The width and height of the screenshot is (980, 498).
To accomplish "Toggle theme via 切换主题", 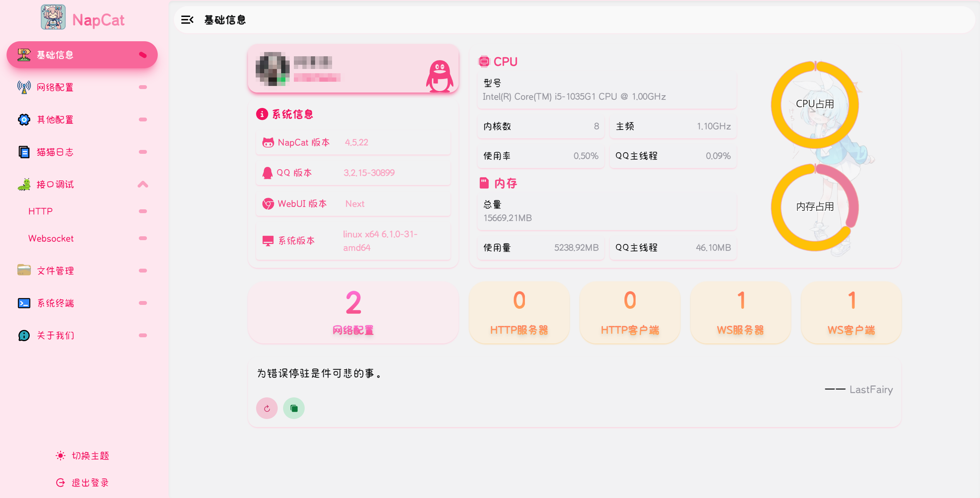I will point(83,456).
